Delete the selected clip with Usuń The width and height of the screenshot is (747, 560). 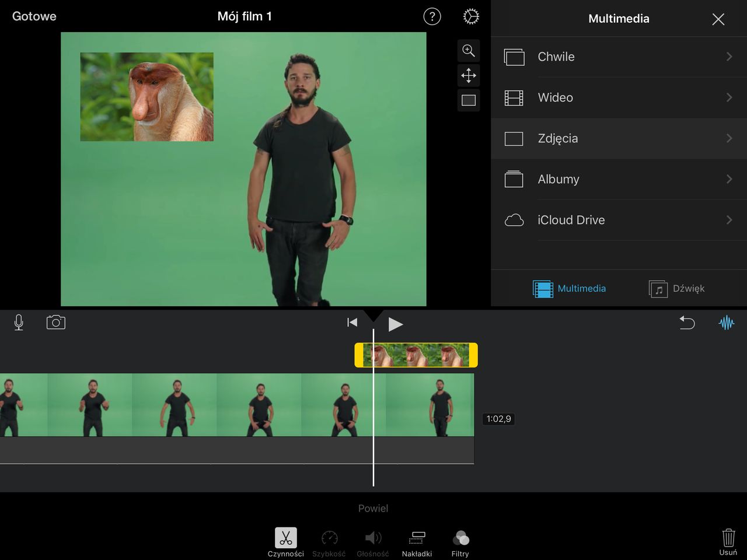(x=728, y=541)
